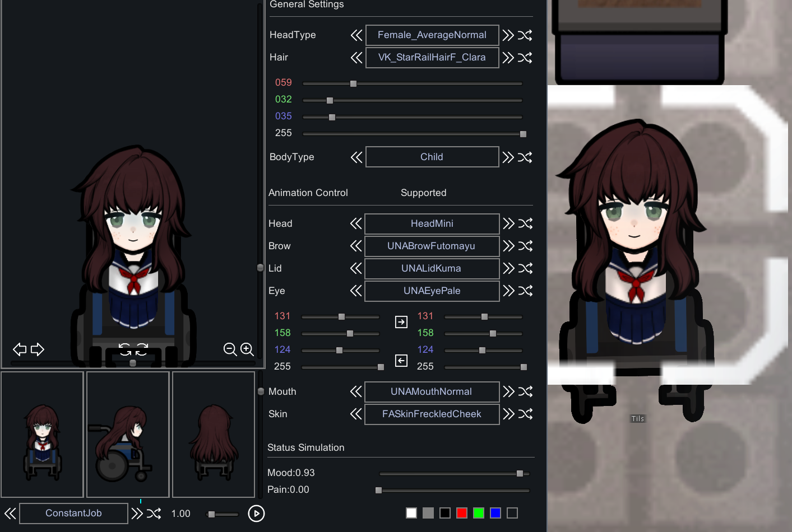Select next HeadType option

click(x=508, y=35)
